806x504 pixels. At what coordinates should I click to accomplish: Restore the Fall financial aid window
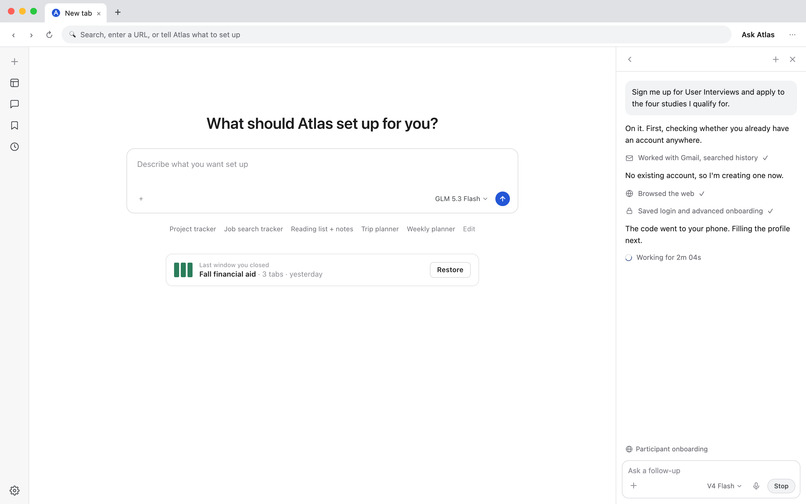450,269
